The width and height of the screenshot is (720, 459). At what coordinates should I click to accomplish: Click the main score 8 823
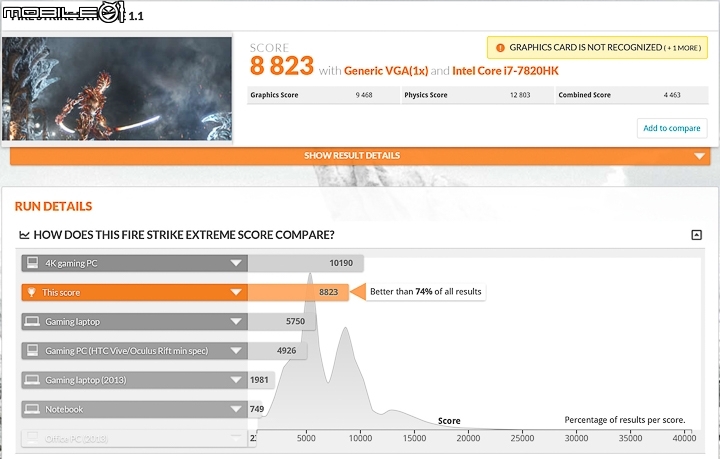coord(282,66)
